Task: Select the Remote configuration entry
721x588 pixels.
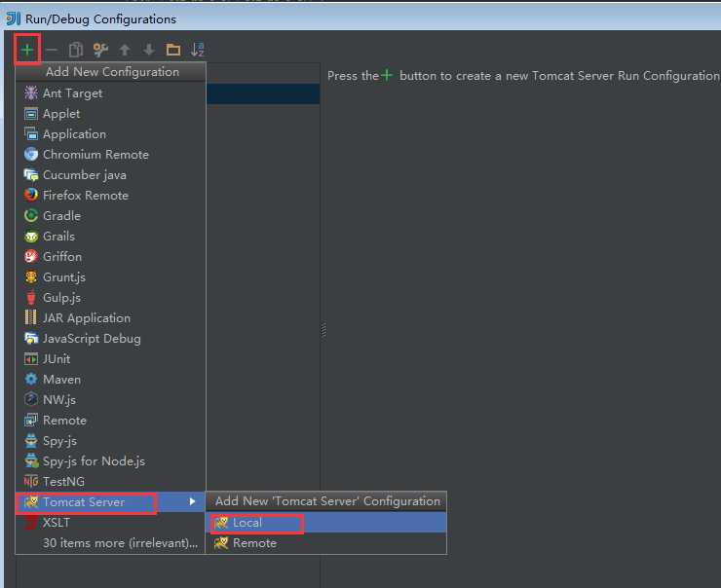Action: [110, 420]
